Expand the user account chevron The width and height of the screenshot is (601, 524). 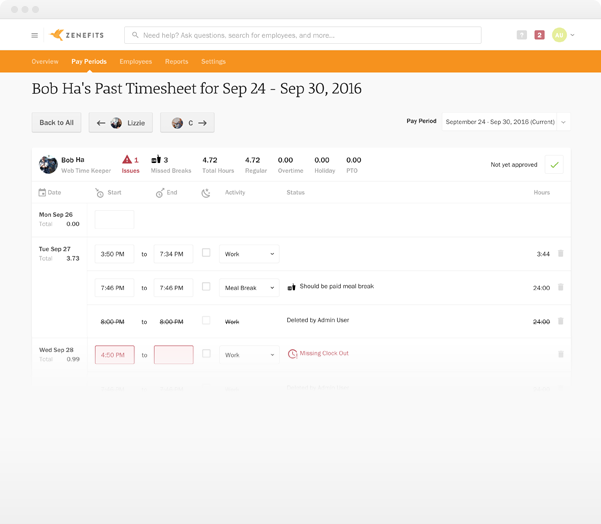pos(572,35)
